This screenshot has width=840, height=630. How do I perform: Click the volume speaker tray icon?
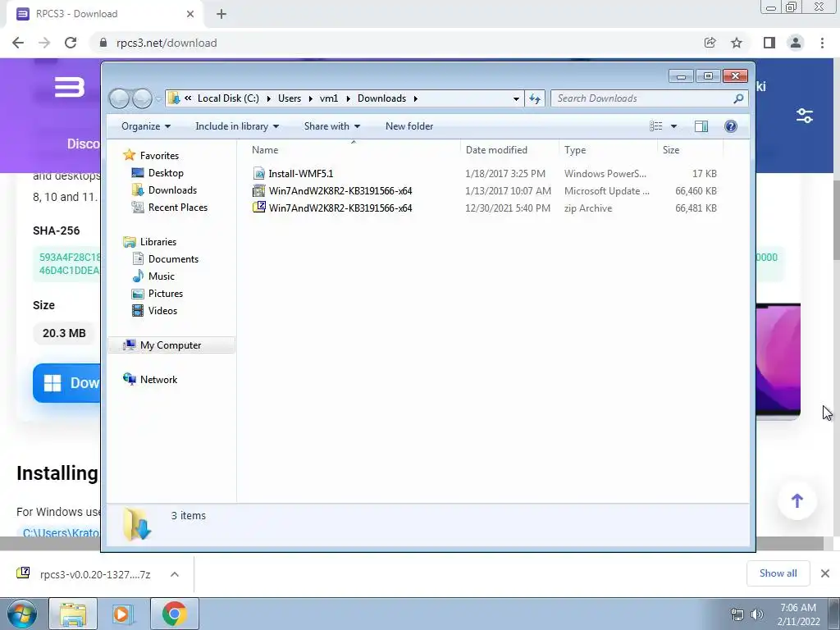(756, 614)
